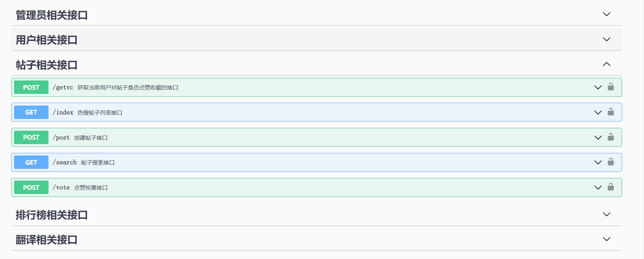Click the lock icon for /vote endpoint
This screenshot has width=644, height=259.
[x=611, y=187]
